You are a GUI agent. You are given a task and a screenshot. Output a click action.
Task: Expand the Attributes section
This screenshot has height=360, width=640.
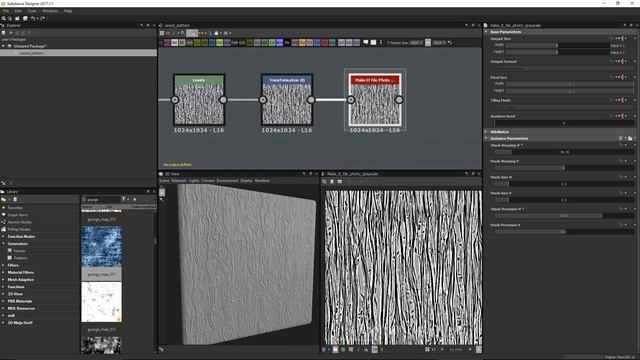(486, 132)
